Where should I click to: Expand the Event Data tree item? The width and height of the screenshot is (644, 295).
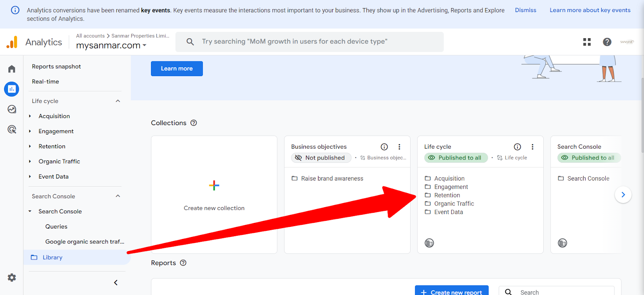pyautogui.click(x=30, y=177)
